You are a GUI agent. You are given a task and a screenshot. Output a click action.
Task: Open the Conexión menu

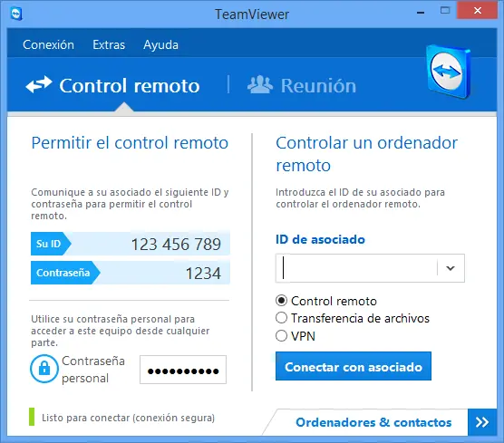[x=48, y=44]
